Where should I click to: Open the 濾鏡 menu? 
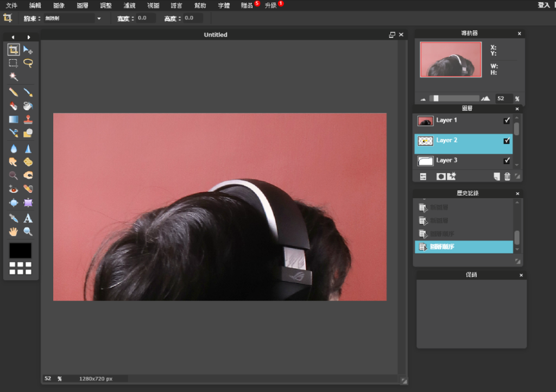tap(129, 5)
